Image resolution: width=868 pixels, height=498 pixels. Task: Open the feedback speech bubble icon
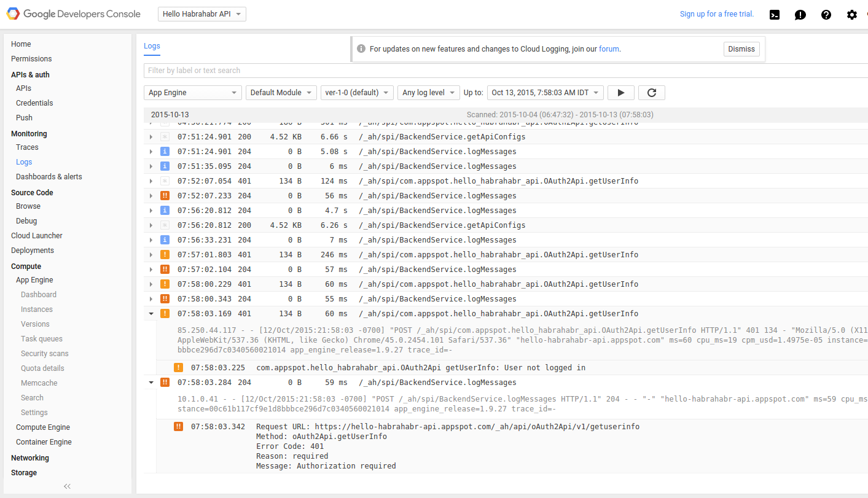pos(800,15)
